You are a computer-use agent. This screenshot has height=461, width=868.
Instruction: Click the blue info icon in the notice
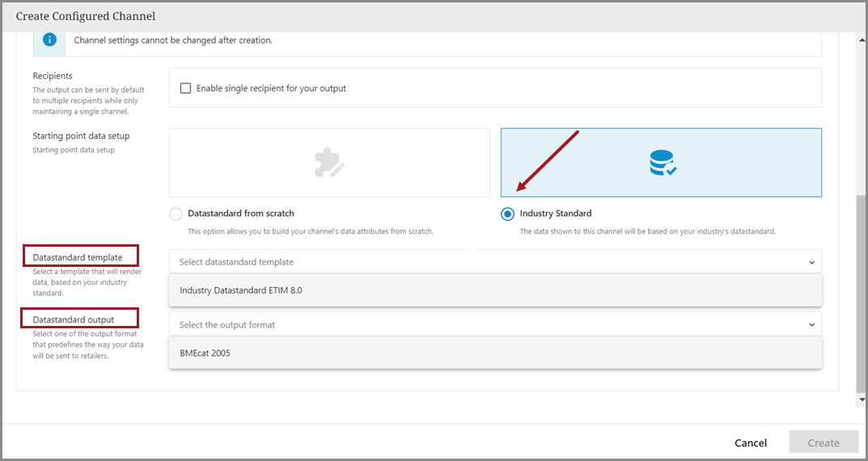[50, 40]
